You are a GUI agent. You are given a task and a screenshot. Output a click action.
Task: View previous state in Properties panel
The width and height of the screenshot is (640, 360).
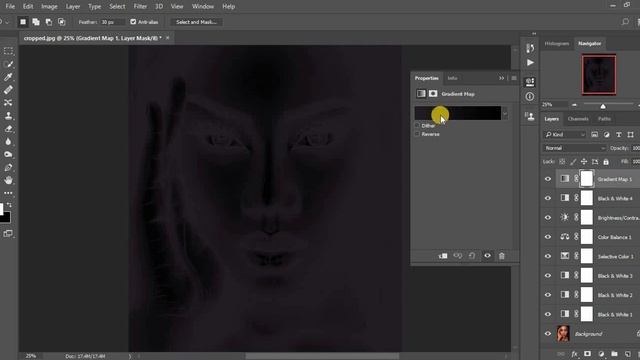[458, 256]
